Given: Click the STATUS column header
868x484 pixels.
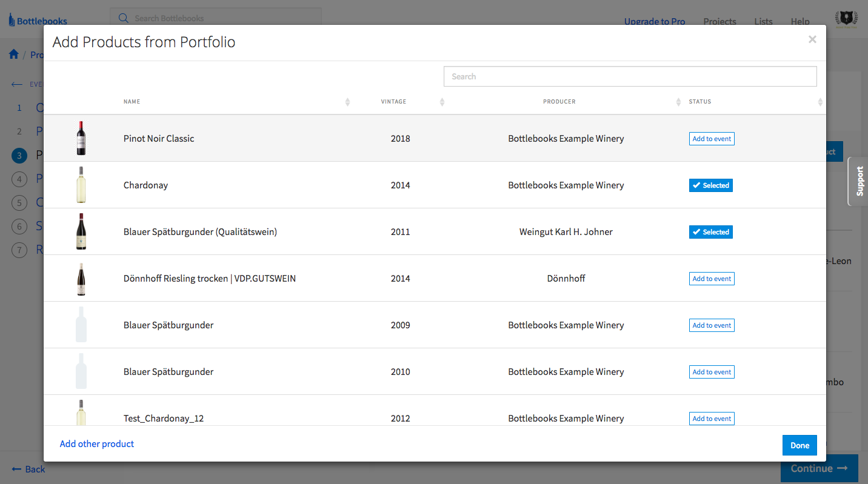Looking at the screenshot, I should (x=700, y=102).
